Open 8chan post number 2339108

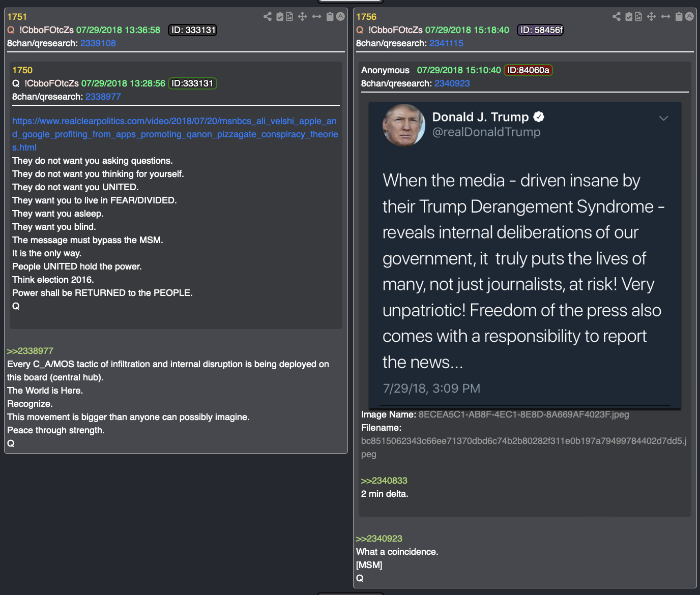point(98,43)
